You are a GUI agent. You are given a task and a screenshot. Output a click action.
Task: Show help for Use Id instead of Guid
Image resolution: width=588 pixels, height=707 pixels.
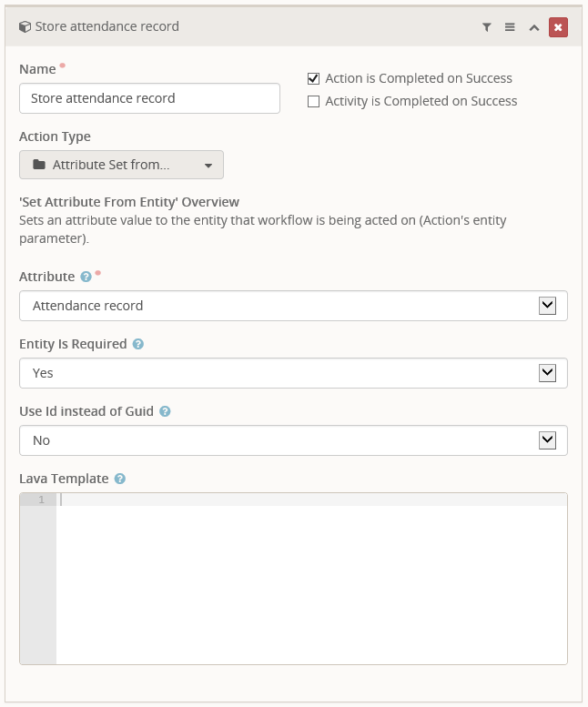pyautogui.click(x=165, y=411)
